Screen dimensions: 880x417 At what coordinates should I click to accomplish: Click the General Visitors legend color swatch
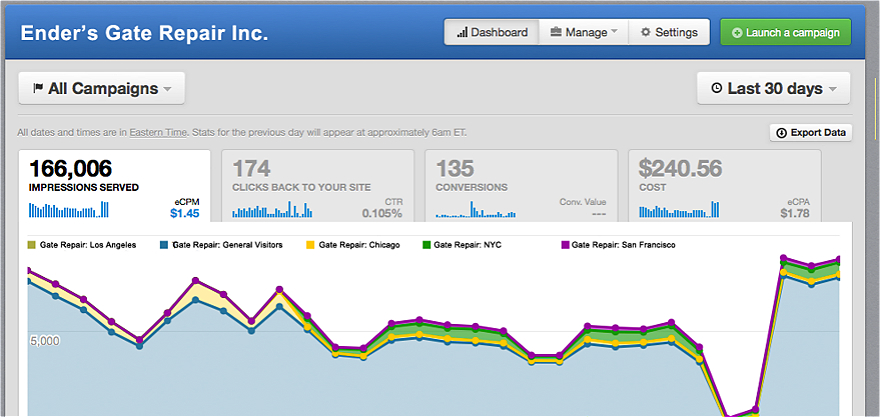pyautogui.click(x=164, y=245)
